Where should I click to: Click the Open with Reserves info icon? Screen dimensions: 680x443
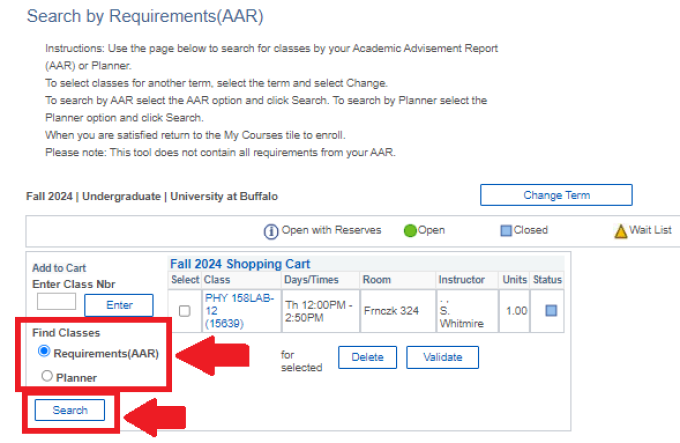(270, 231)
